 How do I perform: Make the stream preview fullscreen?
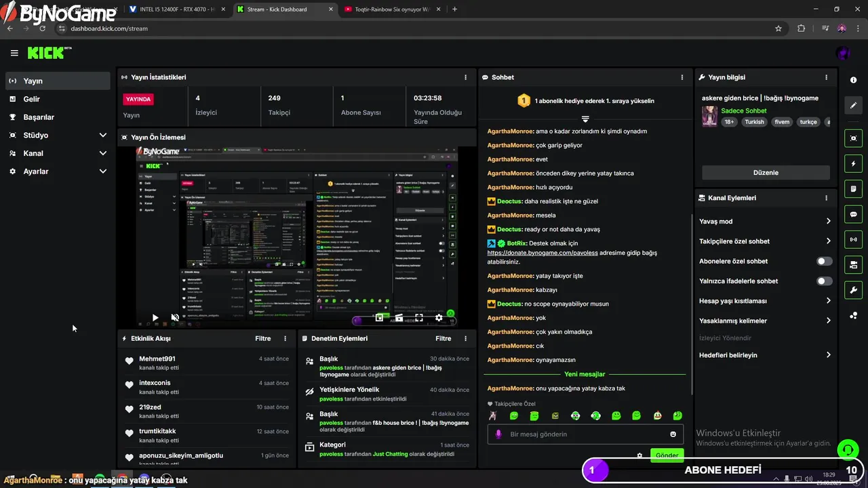point(419,317)
